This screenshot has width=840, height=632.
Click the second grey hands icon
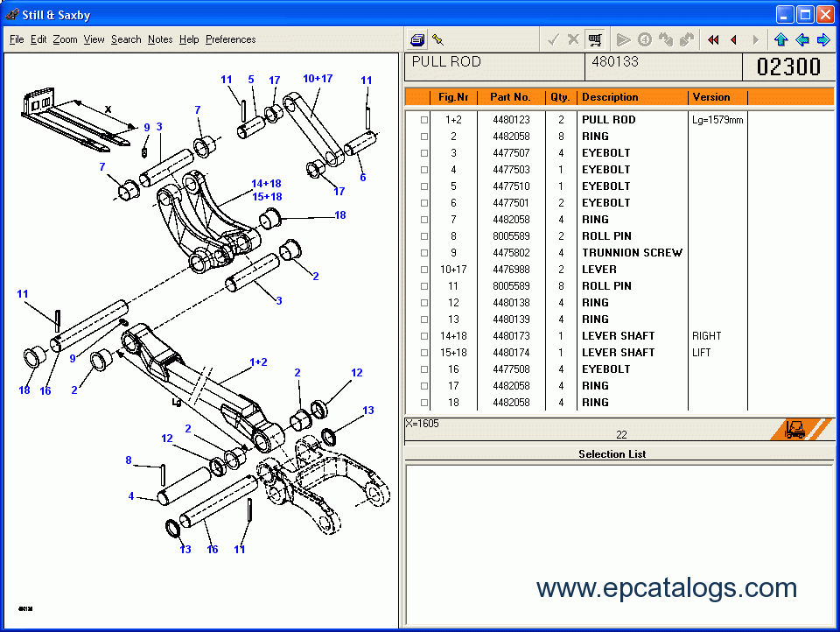tap(686, 39)
